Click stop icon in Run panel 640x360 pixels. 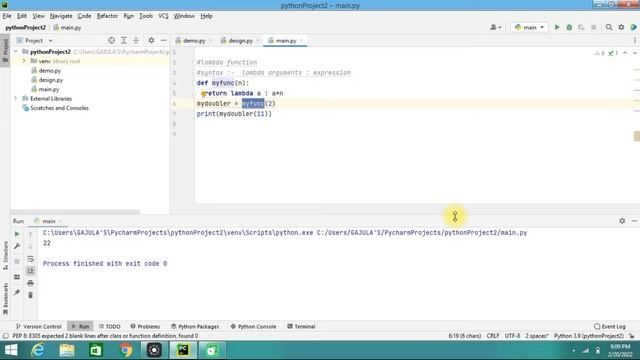pos(17,261)
